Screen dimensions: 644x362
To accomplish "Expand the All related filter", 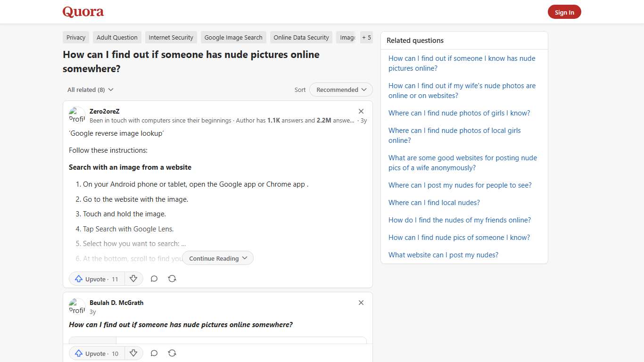I will pos(90,90).
